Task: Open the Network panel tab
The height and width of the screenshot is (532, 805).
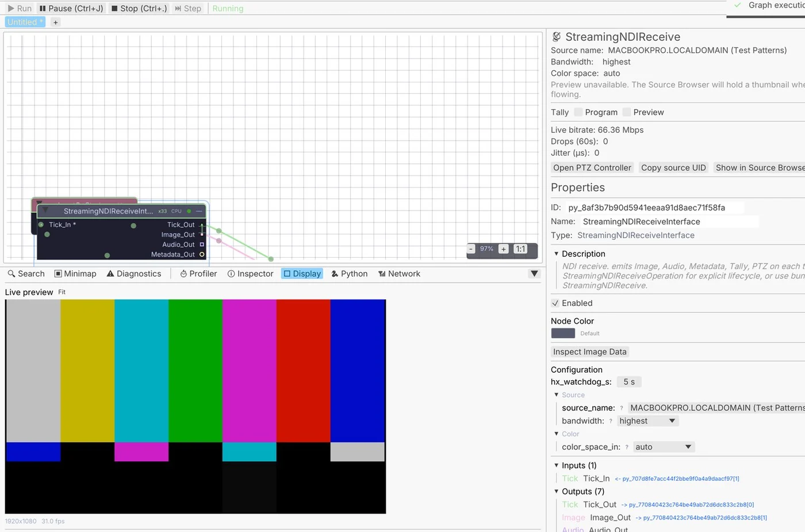Action: click(x=399, y=274)
